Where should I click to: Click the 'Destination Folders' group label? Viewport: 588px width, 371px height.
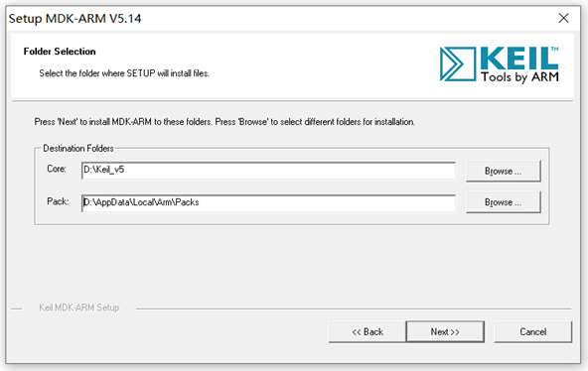pyautogui.click(x=78, y=148)
